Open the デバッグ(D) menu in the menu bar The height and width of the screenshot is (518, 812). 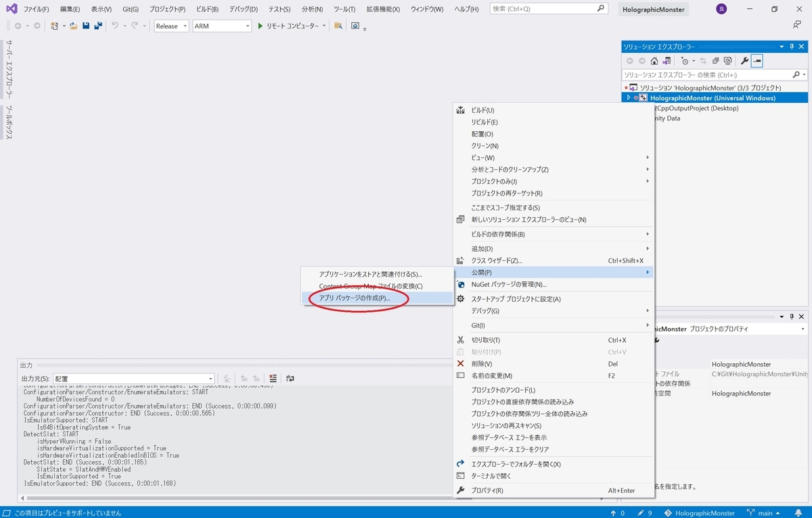pyautogui.click(x=244, y=9)
